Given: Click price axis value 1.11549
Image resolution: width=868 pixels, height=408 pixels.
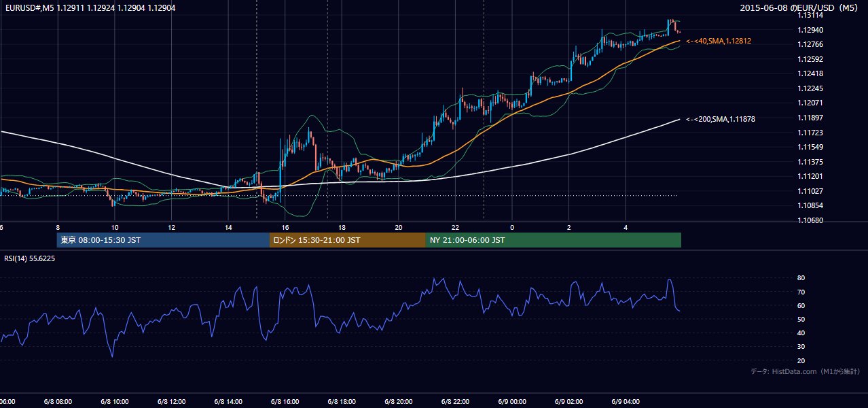Looking at the screenshot, I should (810, 147).
